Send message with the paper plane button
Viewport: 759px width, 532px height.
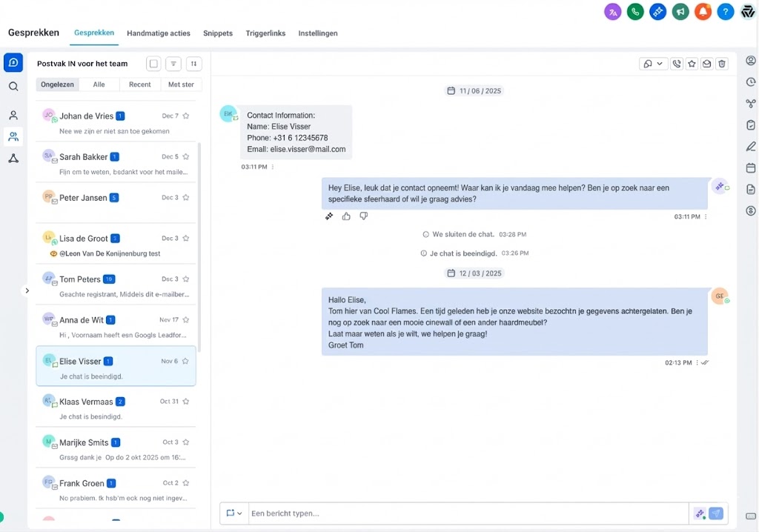[x=716, y=513]
